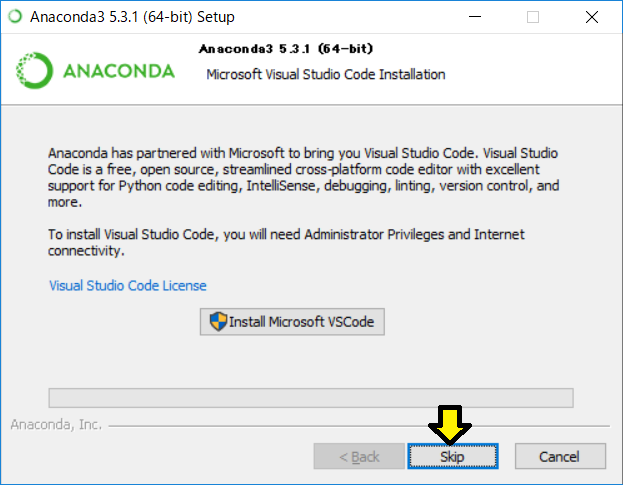Open the Visual Studio Code License link

[x=128, y=286]
